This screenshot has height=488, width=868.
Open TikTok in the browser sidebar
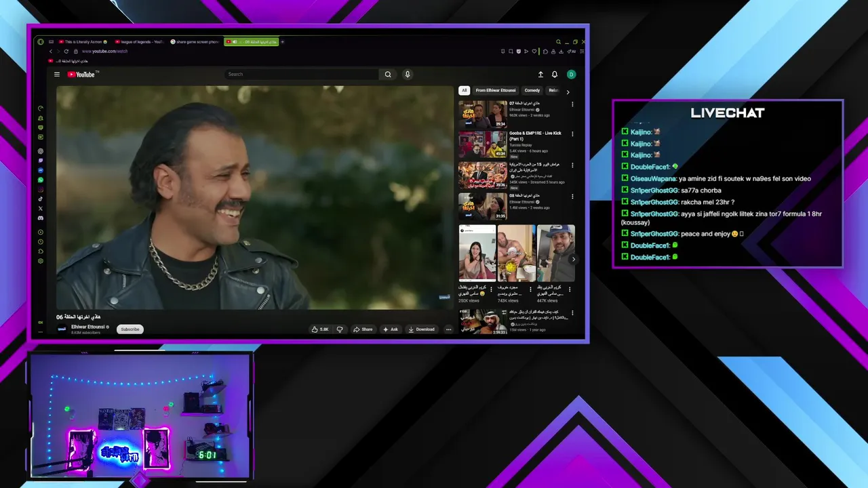pyautogui.click(x=41, y=199)
